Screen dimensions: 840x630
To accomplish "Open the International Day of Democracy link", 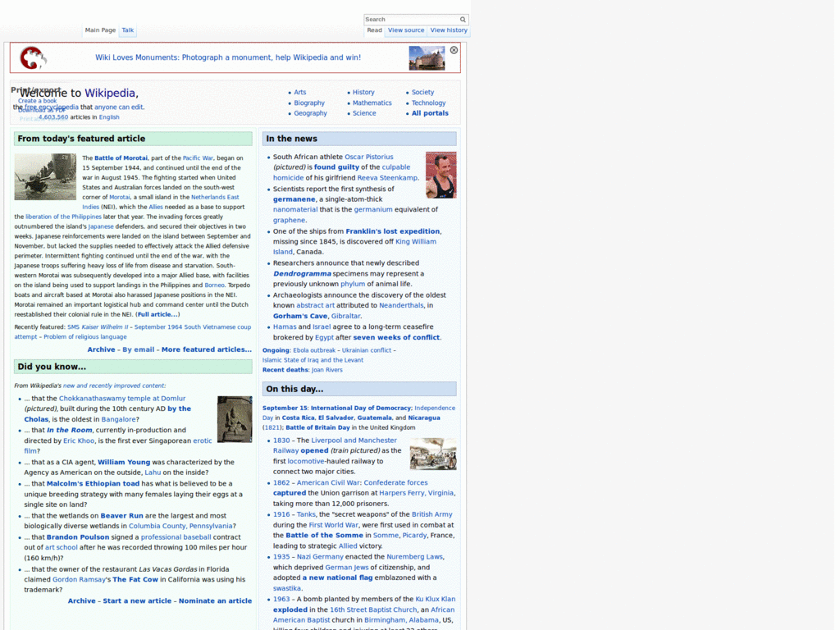I will coord(361,409).
